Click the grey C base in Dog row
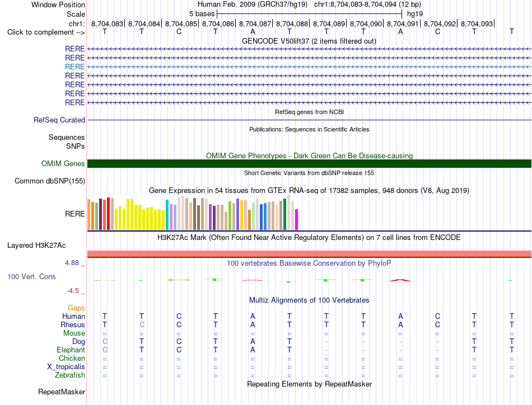This screenshot has width=532, height=405. pyautogui.click(x=105, y=342)
